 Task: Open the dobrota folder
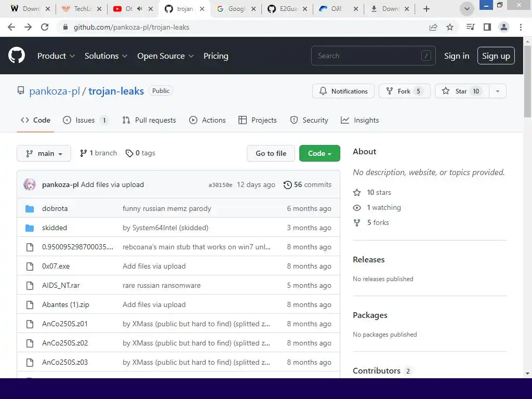(55, 208)
